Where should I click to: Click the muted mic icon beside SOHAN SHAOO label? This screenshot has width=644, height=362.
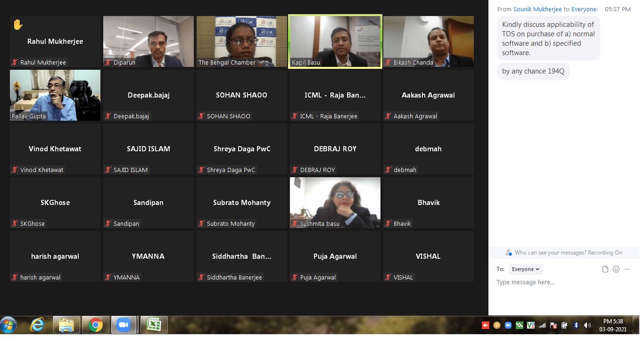(202, 116)
